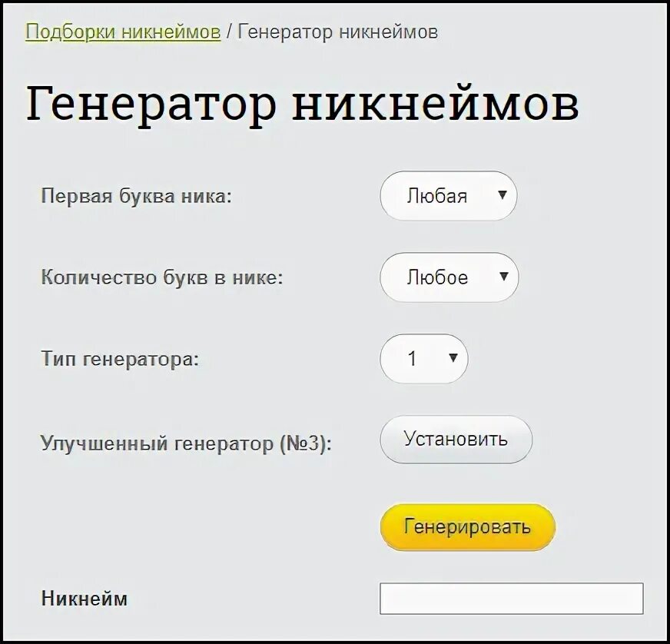The height and width of the screenshot is (644, 670).
Task: Hit the yellow Генерировать button
Action: [467, 527]
